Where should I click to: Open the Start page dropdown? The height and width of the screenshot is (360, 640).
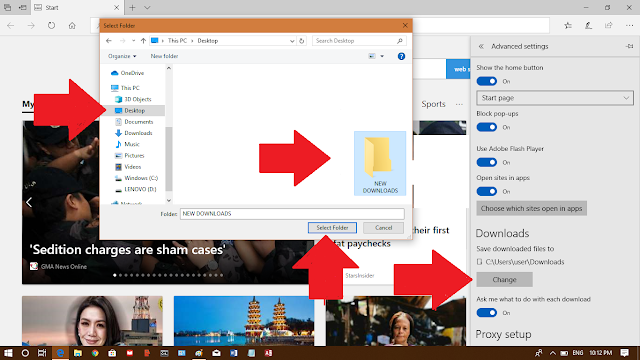[x=555, y=98]
